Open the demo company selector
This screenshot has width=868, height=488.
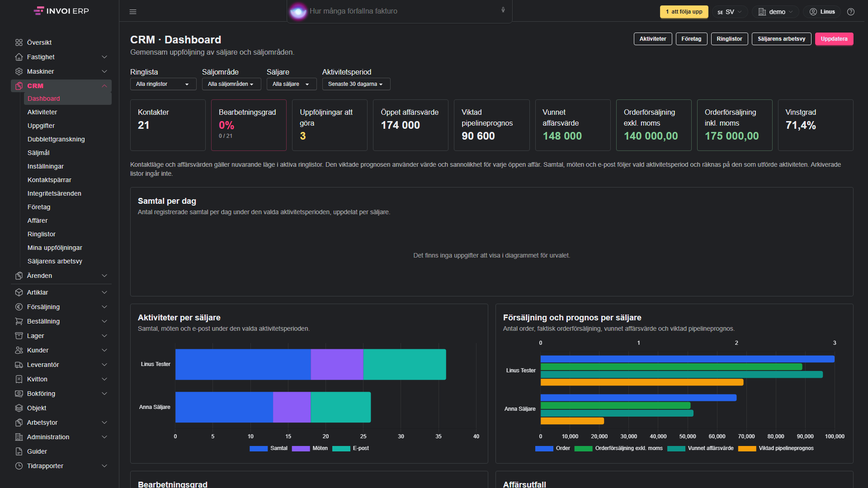(x=776, y=12)
